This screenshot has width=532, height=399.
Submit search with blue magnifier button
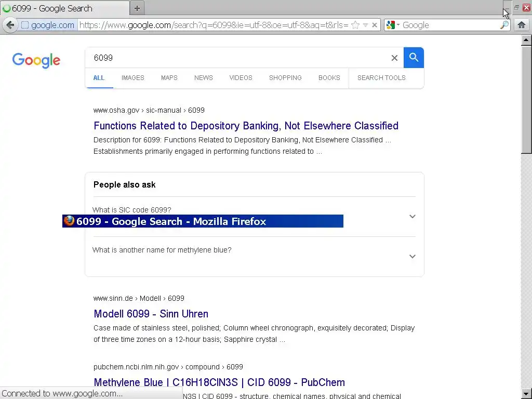[414, 58]
